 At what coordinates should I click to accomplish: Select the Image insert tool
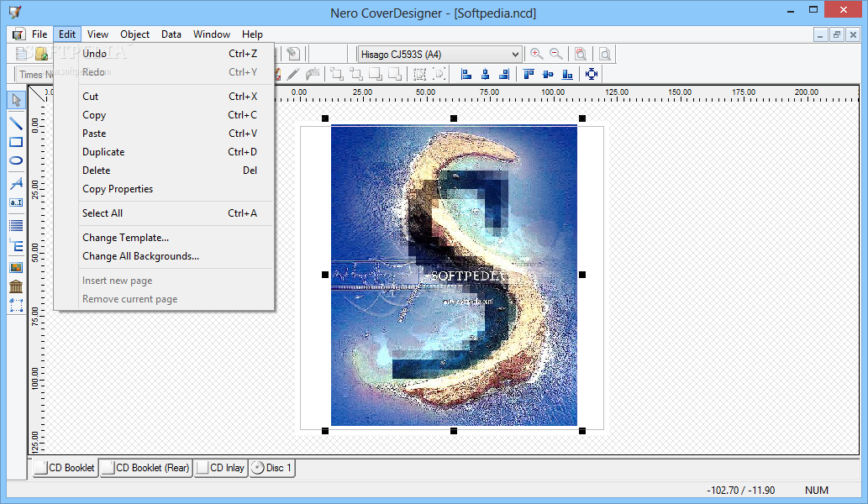click(16, 268)
